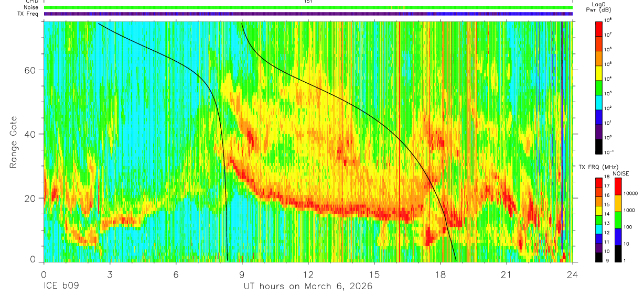Click the blue-purple TX Freq strip above the plot
Screen dimensions: 644x297
[308, 14]
